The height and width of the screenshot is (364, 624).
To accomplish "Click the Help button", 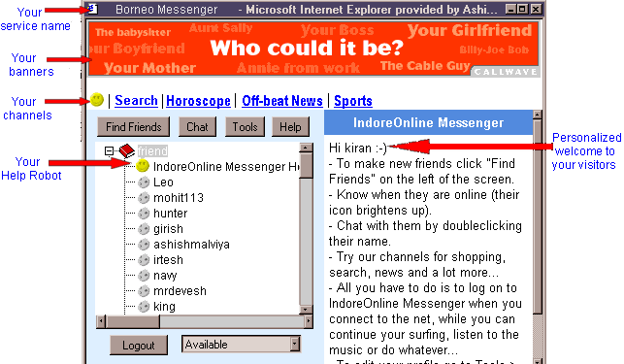I will tap(290, 126).
